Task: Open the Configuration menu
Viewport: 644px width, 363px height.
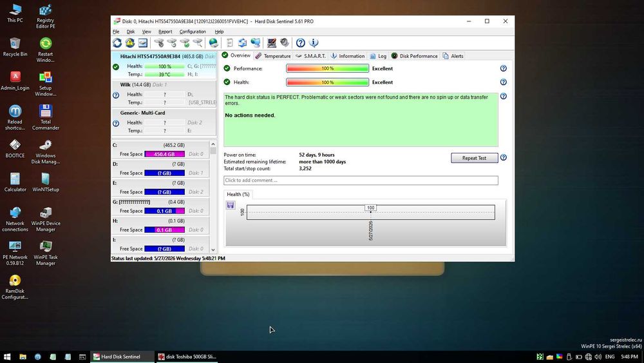Action: [193, 32]
